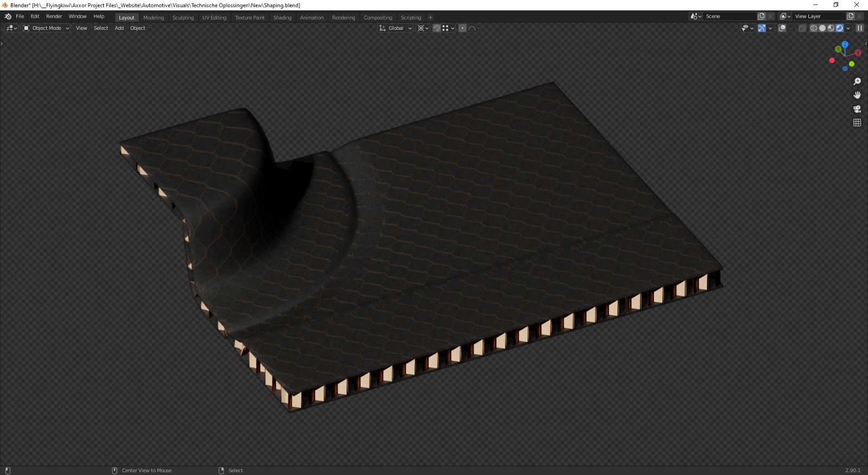This screenshot has width=868, height=475.
Task: Expand the toolbar with left edge arrow
Action: 2,43
